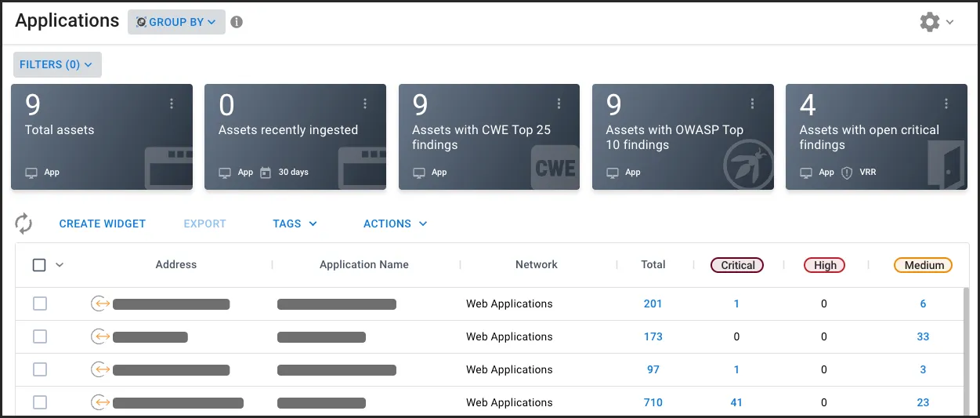Viewport: 980px width, 418px height.
Task: Open the Assets with open critical findings card
Action: pos(877,136)
